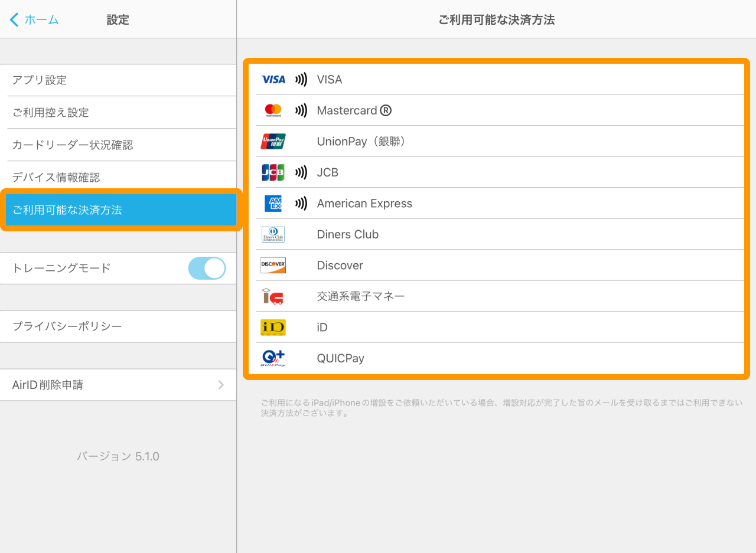Click the American Express logo icon
Image resolution: width=756 pixels, height=553 pixels.
273,204
